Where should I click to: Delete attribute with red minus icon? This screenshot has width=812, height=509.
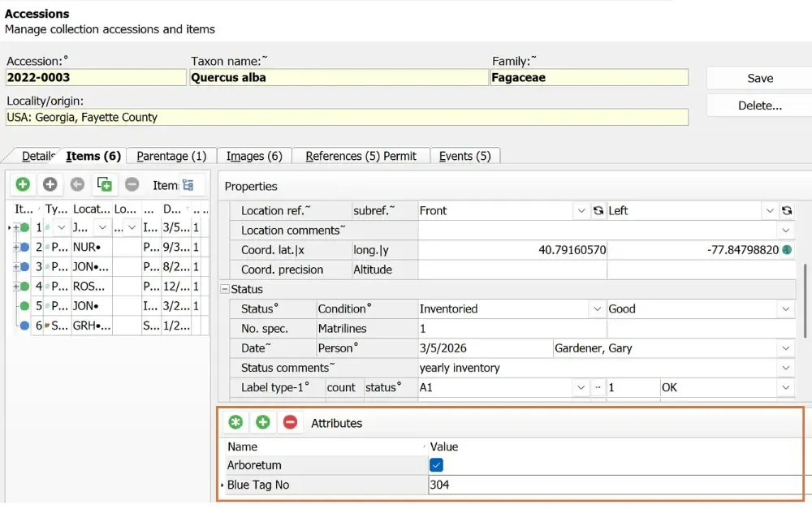(x=291, y=422)
